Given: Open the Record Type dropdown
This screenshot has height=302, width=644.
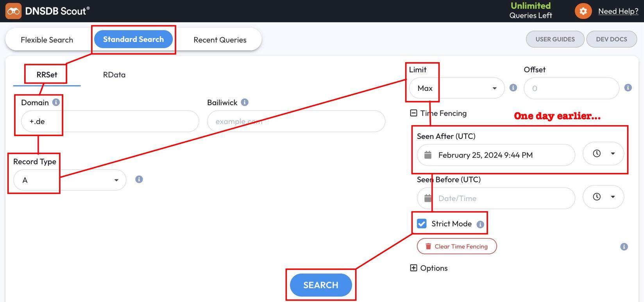Looking at the screenshot, I should 69,180.
